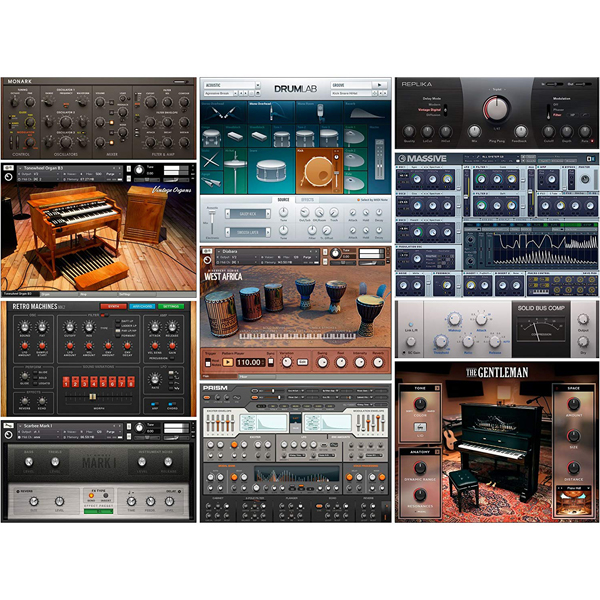Click the West Africa Edit button
The height and width of the screenshot is (600, 600).
click(302, 362)
